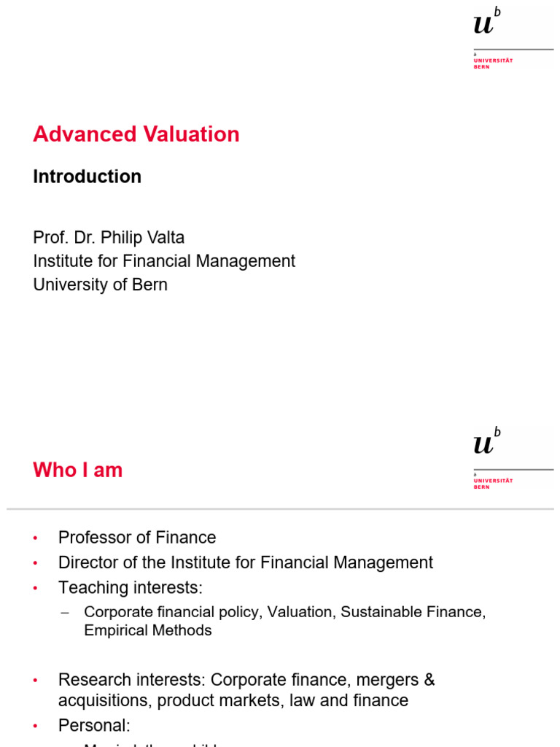Click the "Empirical Methods" text line
560x747 pixels.
click(x=147, y=630)
